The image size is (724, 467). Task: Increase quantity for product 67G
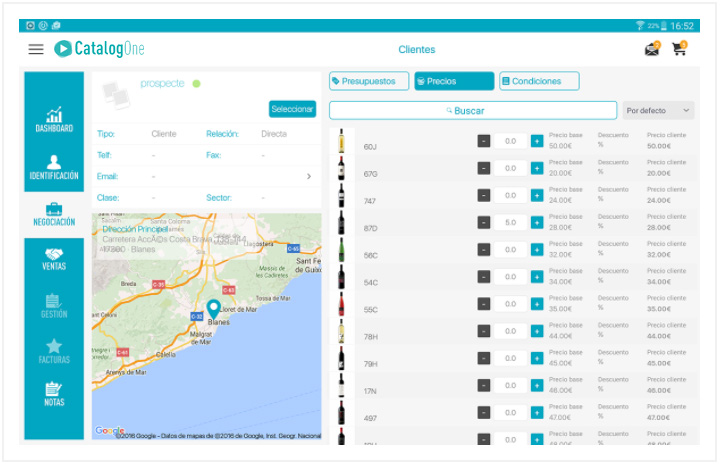(537, 168)
